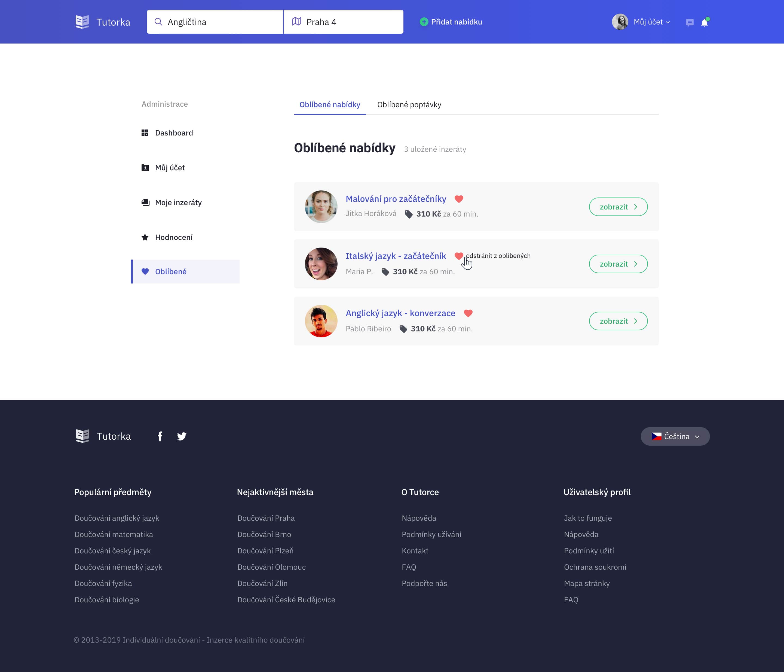Click the Dashboard grid icon in sidebar
Screen dimensions: 784x672
click(x=145, y=133)
